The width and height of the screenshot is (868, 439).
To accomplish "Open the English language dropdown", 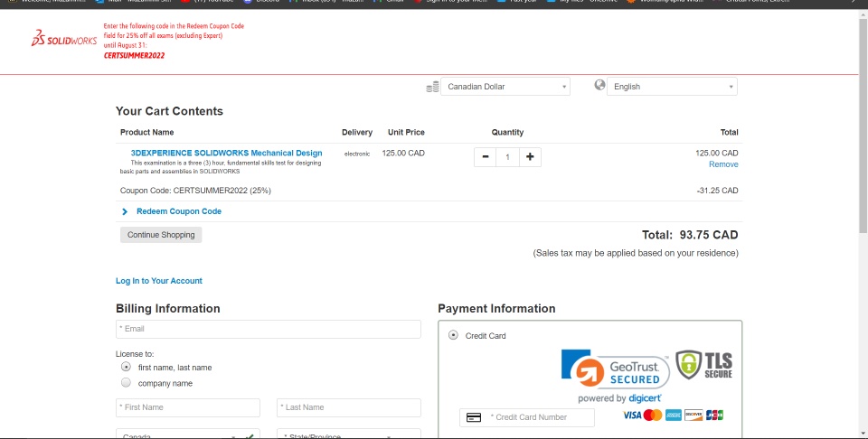I will [672, 86].
